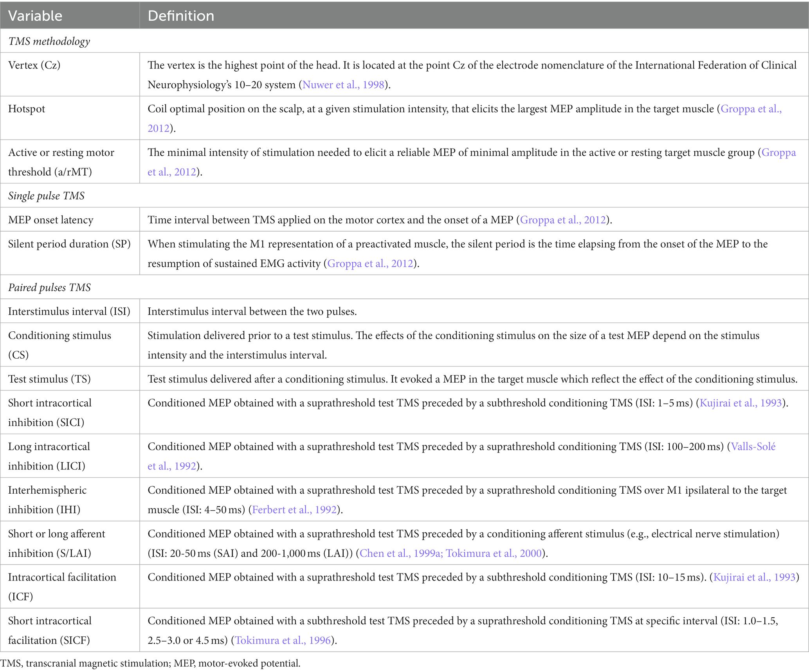Click the footnote defining TMS and MEP

pos(150,663)
